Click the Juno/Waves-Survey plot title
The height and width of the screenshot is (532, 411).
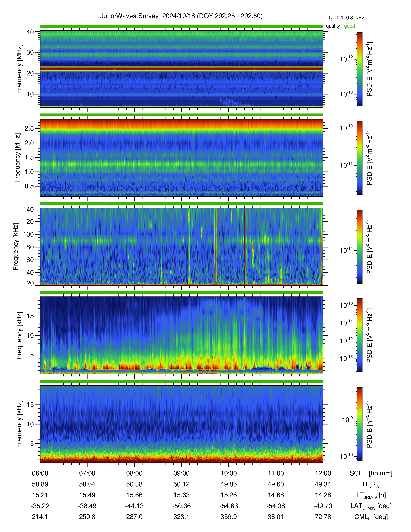[x=181, y=16]
